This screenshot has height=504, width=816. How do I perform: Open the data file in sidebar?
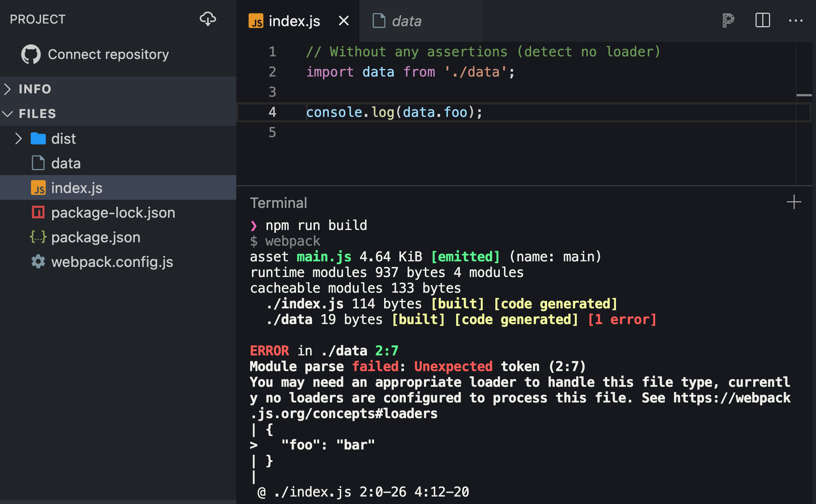pyautogui.click(x=66, y=163)
